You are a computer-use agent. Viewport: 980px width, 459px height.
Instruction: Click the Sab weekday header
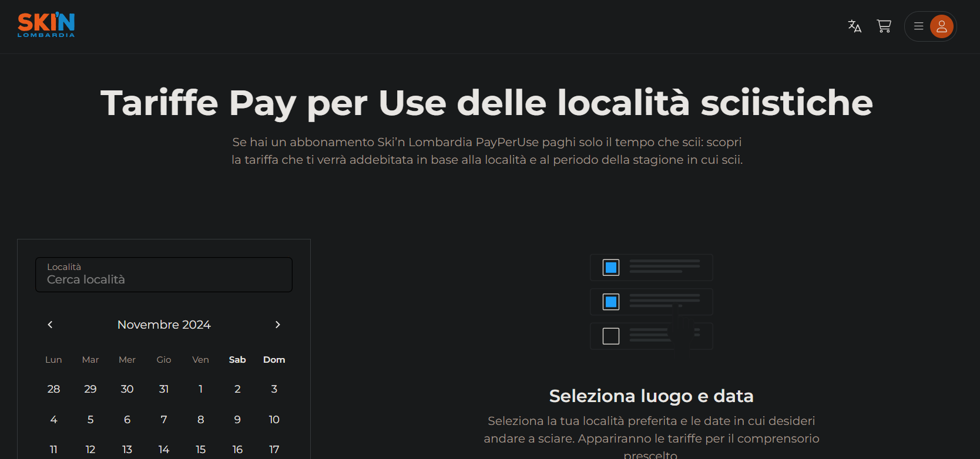click(x=237, y=360)
